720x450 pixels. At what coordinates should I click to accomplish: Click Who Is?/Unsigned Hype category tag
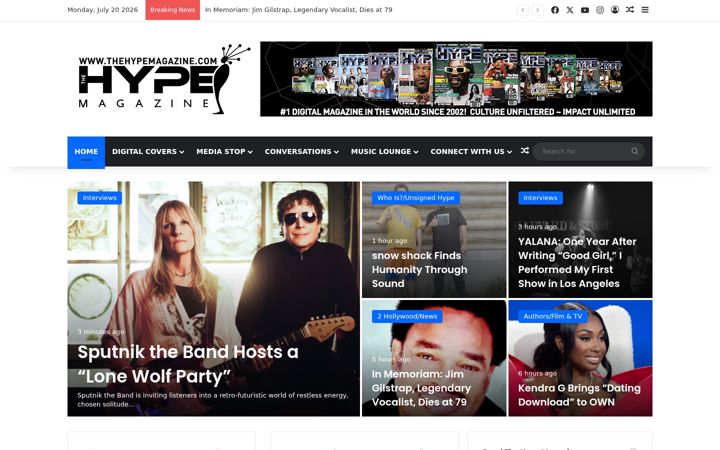pos(416,198)
